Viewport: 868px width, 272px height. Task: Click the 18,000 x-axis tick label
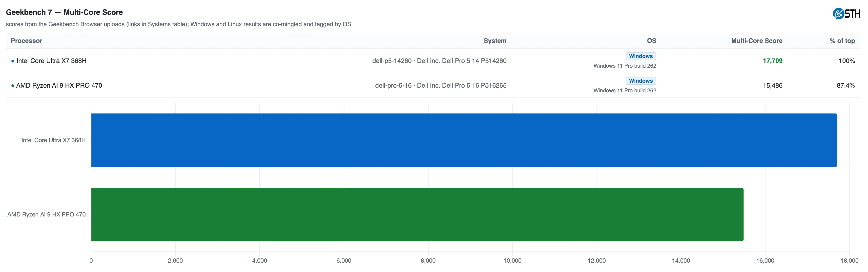point(849,261)
